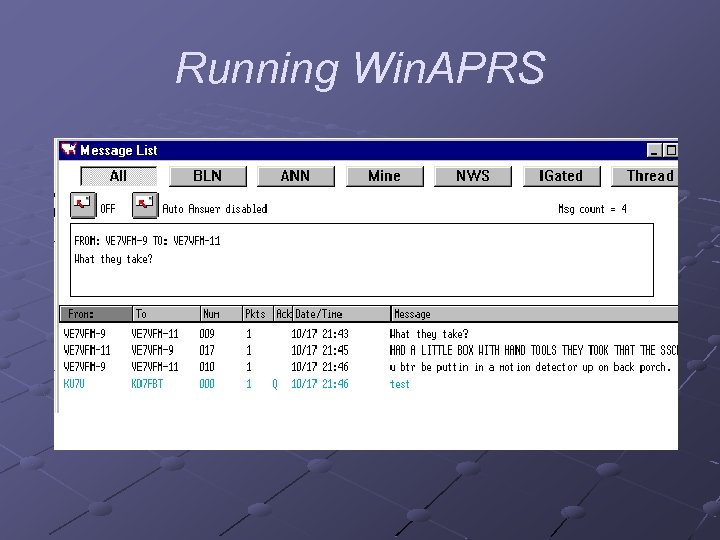Screen dimensions: 720x540
Task: Open the NWS message filter
Action: click(x=473, y=176)
